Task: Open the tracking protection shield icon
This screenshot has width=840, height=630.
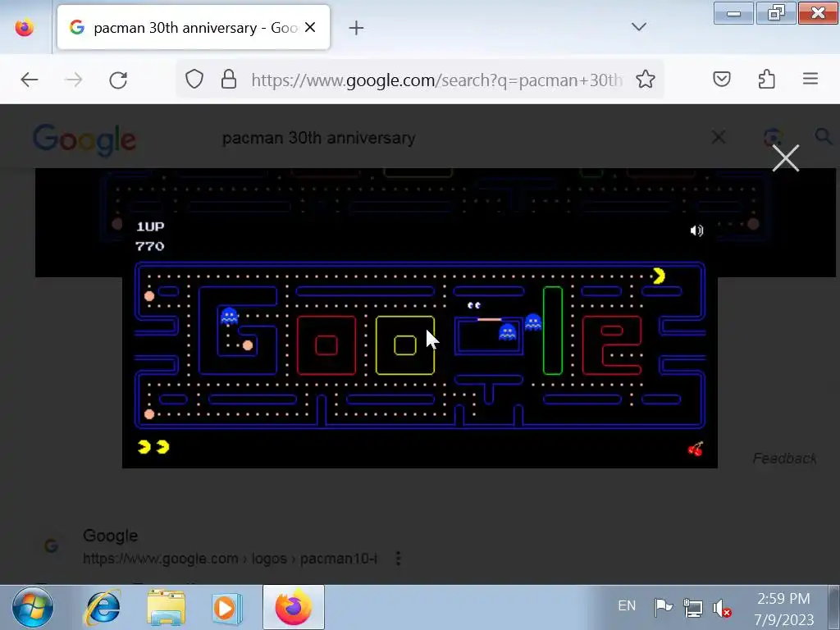Action: [194, 80]
